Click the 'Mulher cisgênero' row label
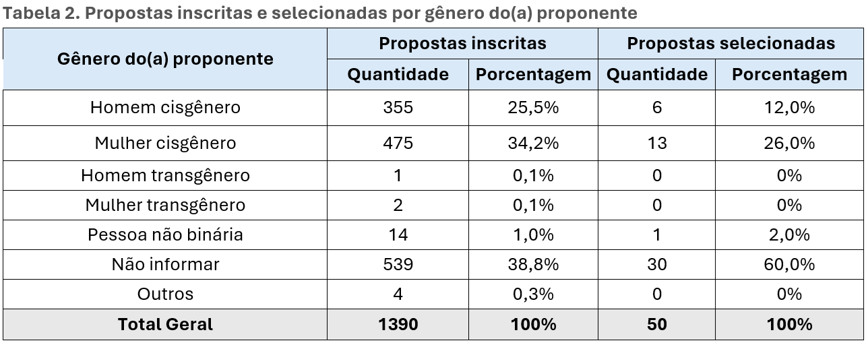Image resolution: width=868 pixels, height=345 pixels. coord(165,143)
